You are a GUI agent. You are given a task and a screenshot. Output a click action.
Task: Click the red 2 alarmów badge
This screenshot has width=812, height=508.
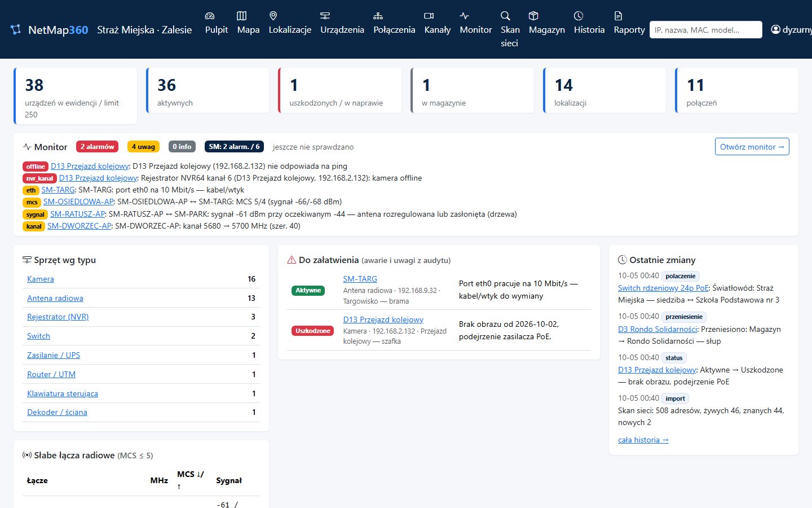point(98,147)
